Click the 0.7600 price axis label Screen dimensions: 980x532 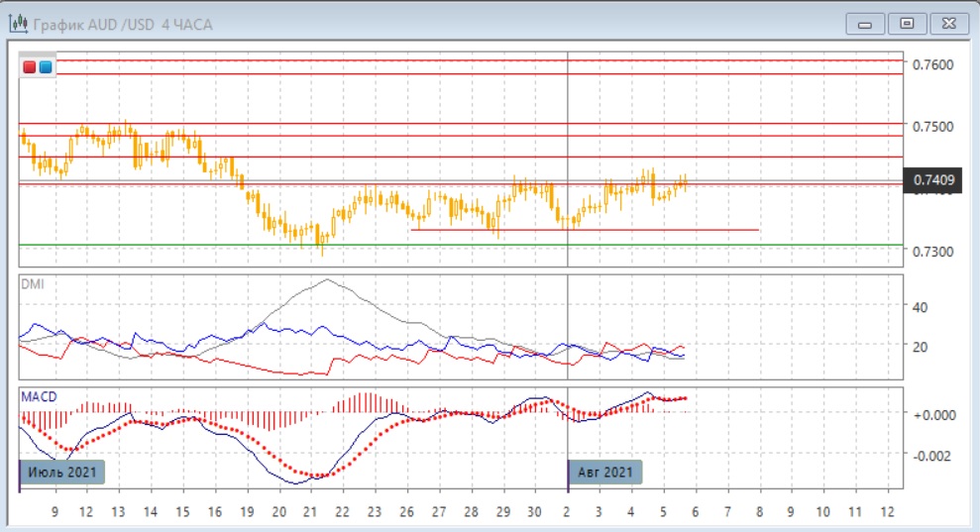tap(933, 64)
